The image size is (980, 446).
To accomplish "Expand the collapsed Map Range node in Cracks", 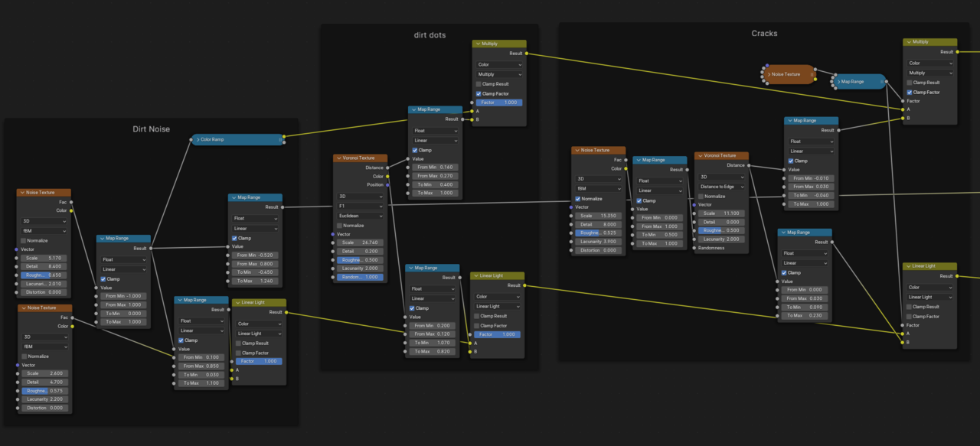I will point(837,81).
